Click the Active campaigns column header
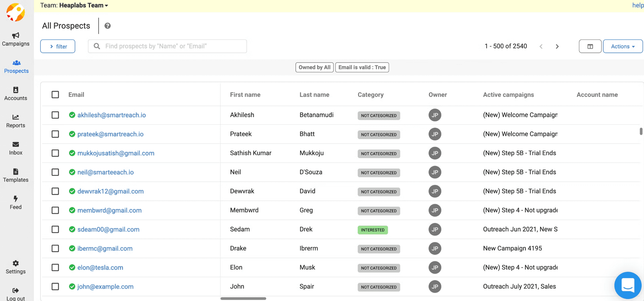Viewport: 644px width, 301px height. (x=509, y=95)
